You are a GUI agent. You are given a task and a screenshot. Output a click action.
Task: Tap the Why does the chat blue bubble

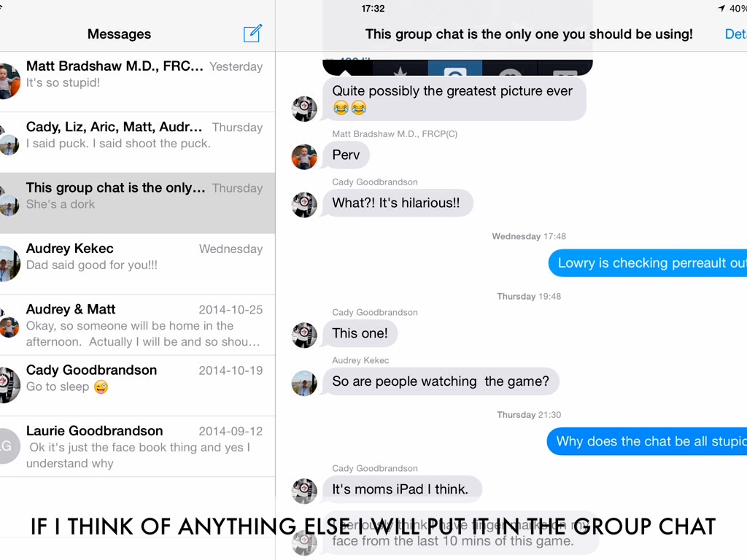tap(647, 441)
